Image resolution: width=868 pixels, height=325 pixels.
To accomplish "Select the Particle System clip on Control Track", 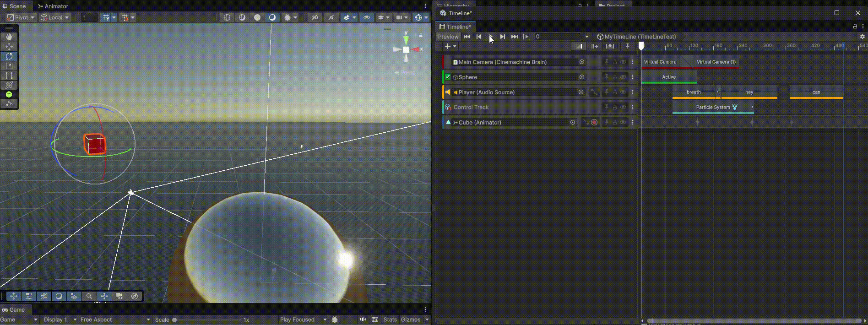I will 713,107.
